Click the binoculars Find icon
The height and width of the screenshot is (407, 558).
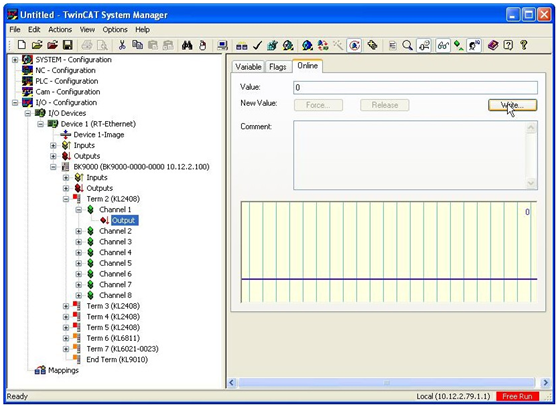pyautogui.click(x=187, y=45)
